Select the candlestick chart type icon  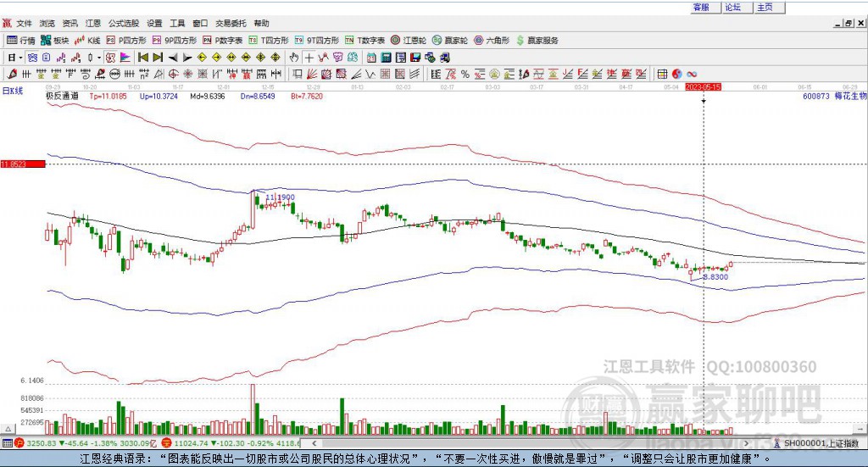90,58
